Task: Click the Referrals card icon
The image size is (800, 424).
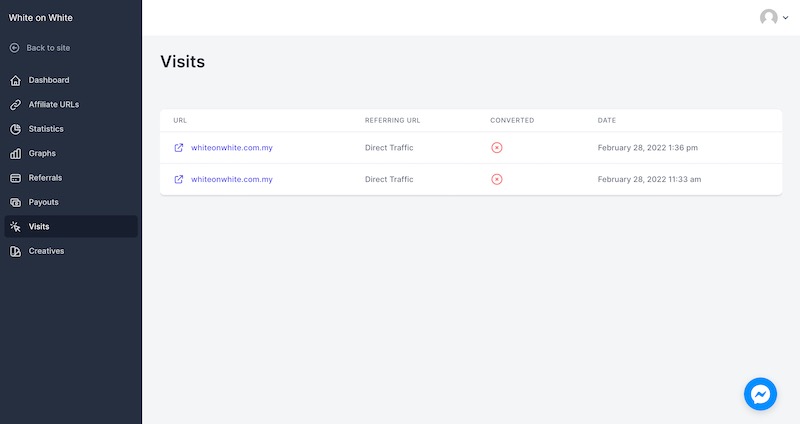Action: [x=15, y=178]
